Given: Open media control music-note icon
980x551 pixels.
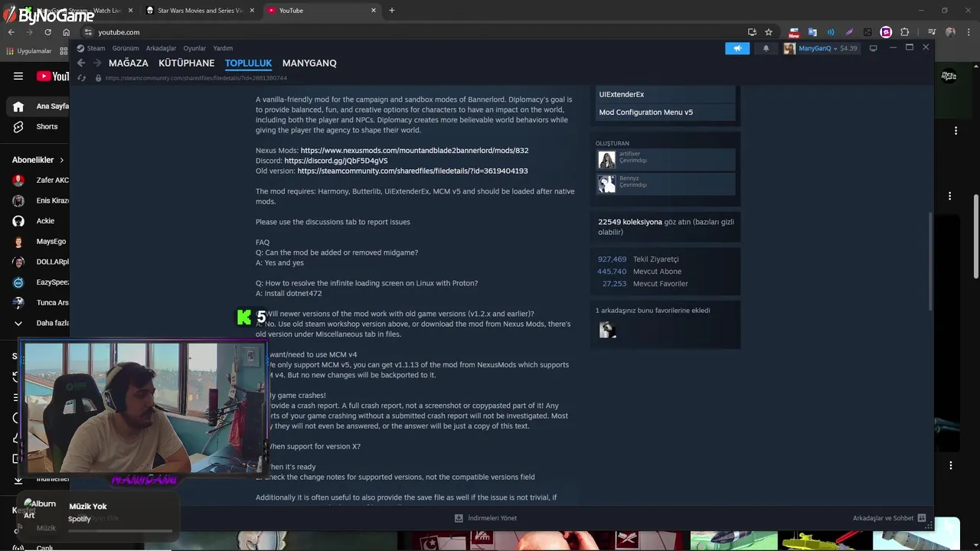Looking at the screenshot, I should (x=932, y=32).
